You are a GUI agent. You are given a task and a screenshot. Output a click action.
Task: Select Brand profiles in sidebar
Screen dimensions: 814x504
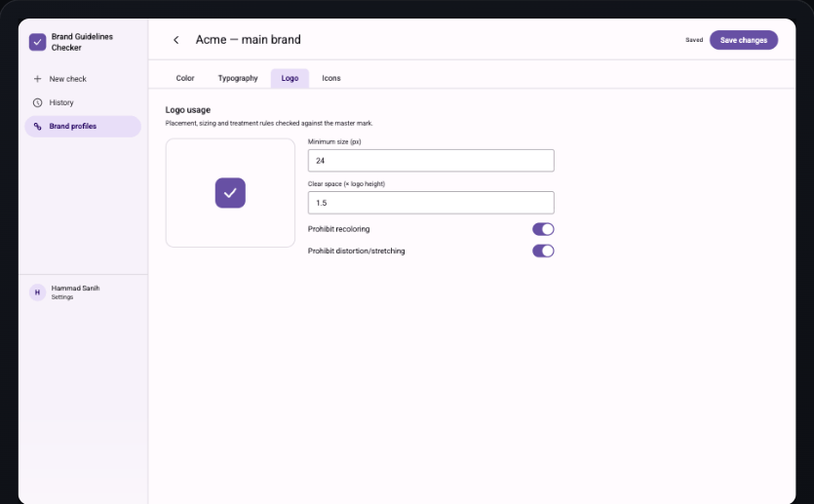coord(83,126)
